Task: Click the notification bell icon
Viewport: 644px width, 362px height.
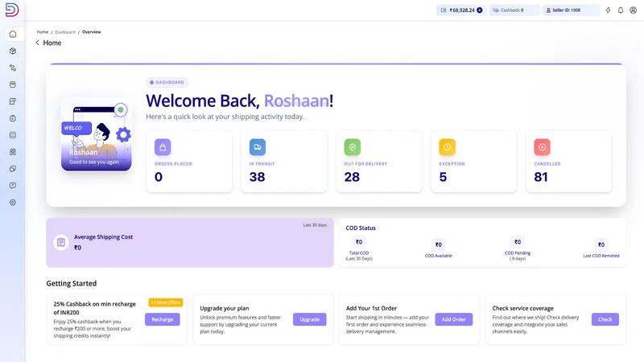Action: [x=621, y=10]
